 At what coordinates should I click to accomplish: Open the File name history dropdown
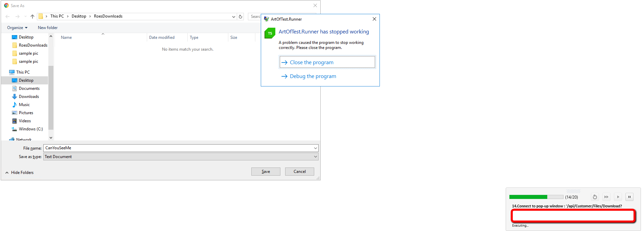(315, 148)
